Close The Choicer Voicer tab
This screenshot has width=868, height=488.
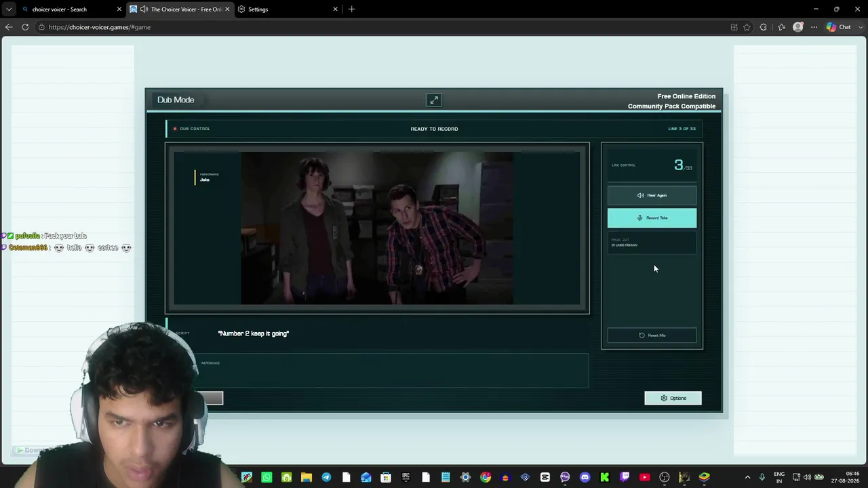[227, 9]
